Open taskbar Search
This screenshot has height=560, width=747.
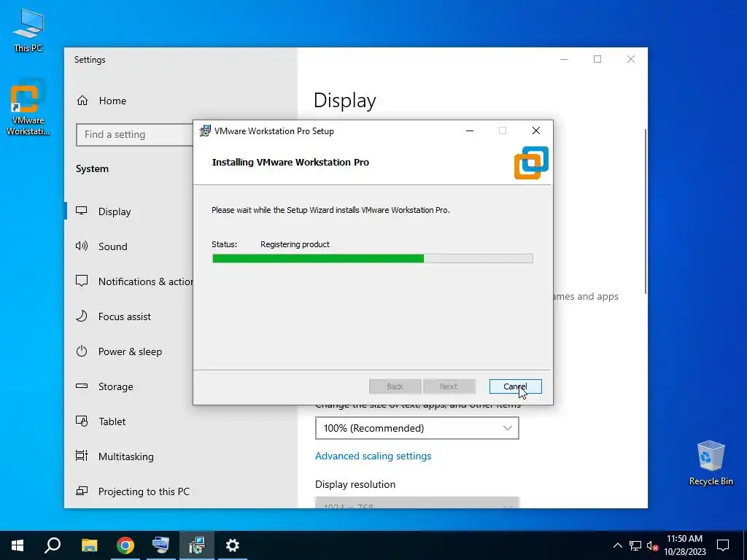[53, 545]
